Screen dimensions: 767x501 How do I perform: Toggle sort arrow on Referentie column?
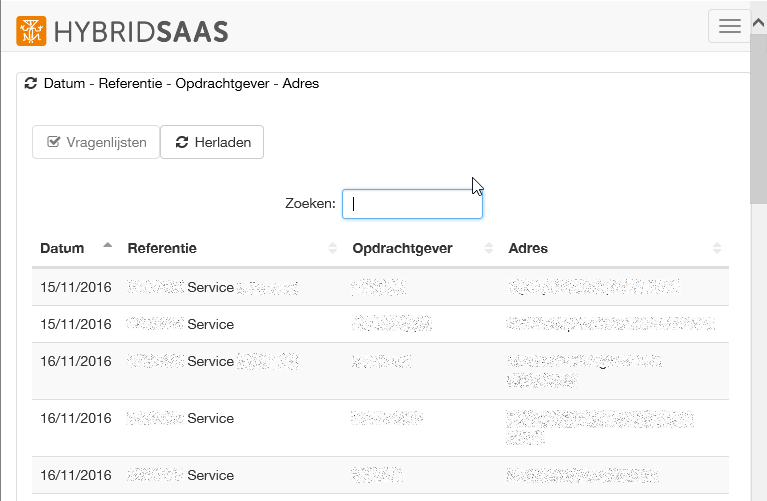(x=332, y=248)
